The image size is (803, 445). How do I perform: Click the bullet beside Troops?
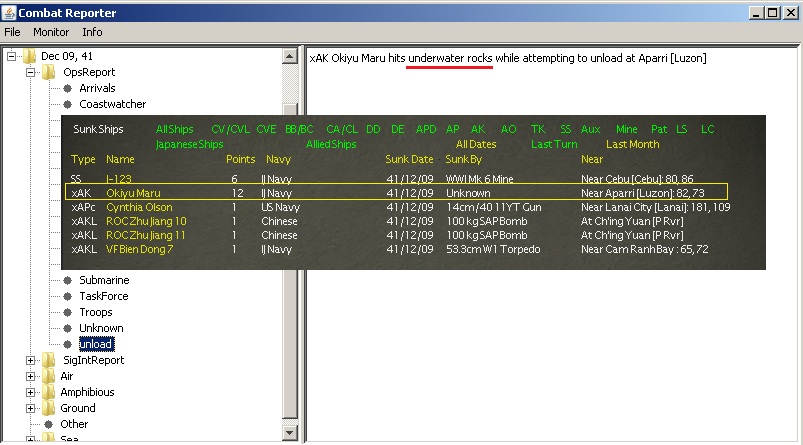click(67, 312)
